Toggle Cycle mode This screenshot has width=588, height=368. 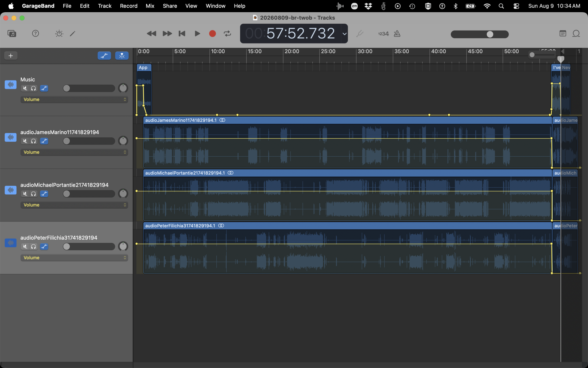point(227,34)
